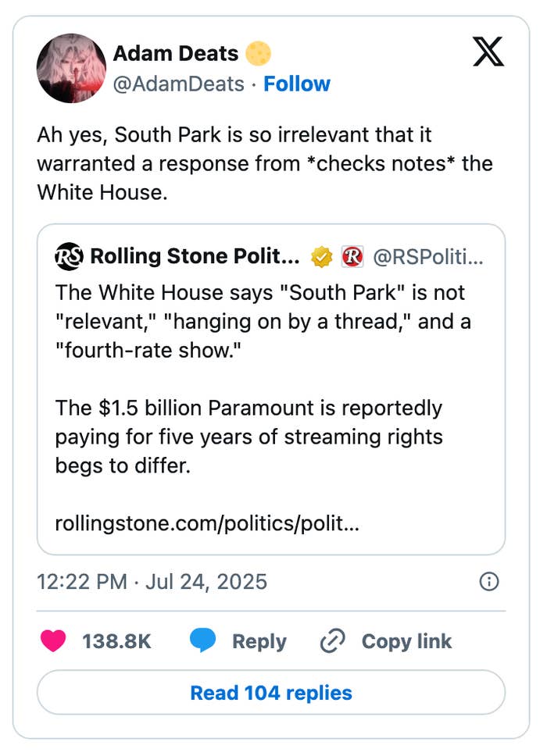Click the Copy link label
This screenshot has height=756, width=547.
(406, 641)
